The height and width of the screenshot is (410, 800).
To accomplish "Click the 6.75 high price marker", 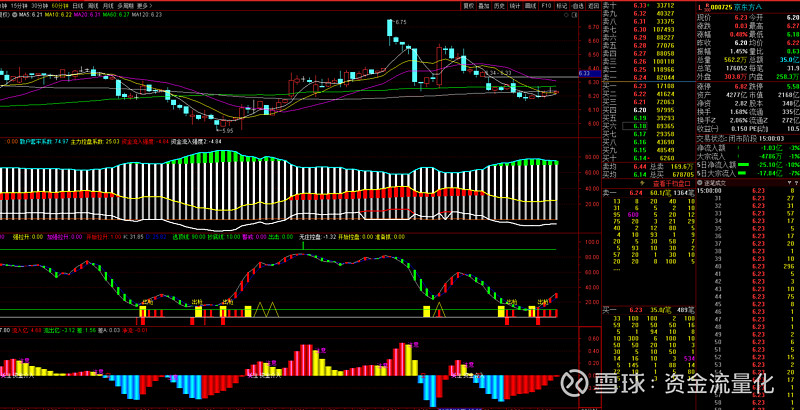I will point(401,22).
